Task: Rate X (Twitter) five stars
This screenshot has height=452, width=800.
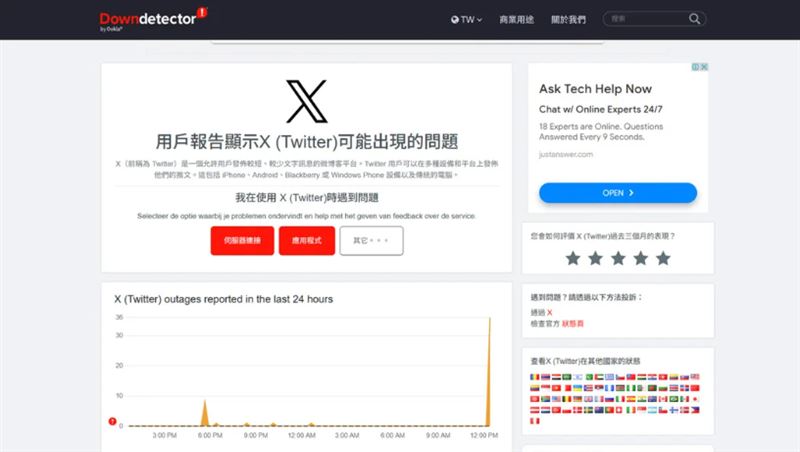Action: (663, 258)
